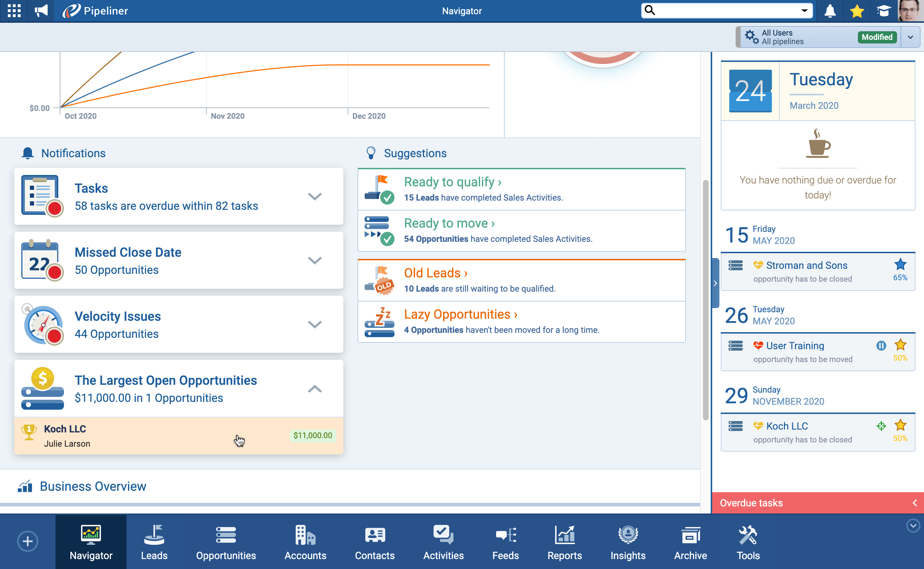Click the megaphone announcements icon
924x569 pixels.
pyautogui.click(x=41, y=11)
